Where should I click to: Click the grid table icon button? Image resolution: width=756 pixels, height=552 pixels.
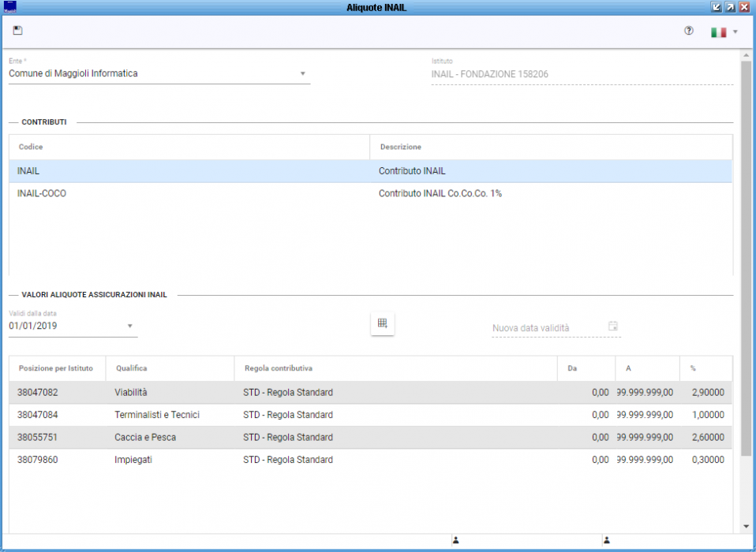pyautogui.click(x=383, y=323)
